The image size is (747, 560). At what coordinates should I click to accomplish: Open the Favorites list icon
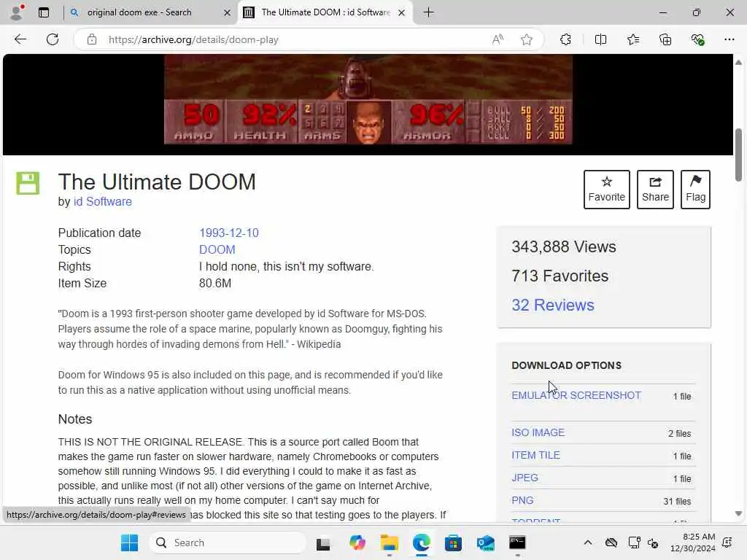click(x=633, y=39)
